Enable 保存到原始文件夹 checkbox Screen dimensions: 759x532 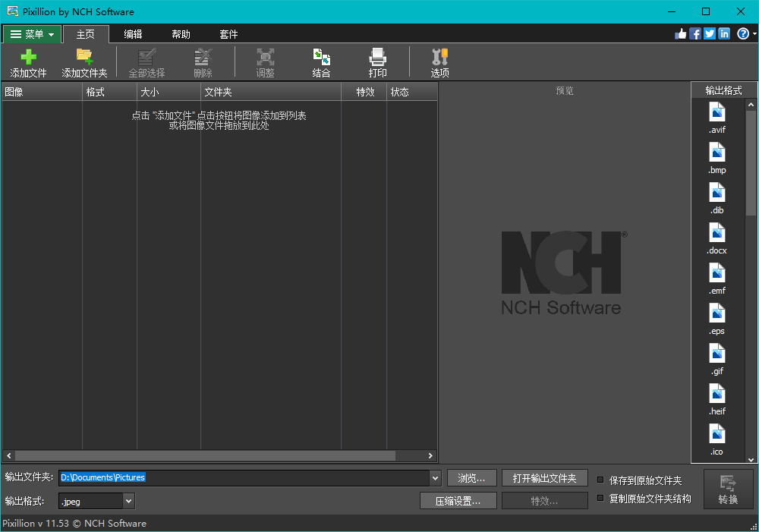pyautogui.click(x=600, y=480)
